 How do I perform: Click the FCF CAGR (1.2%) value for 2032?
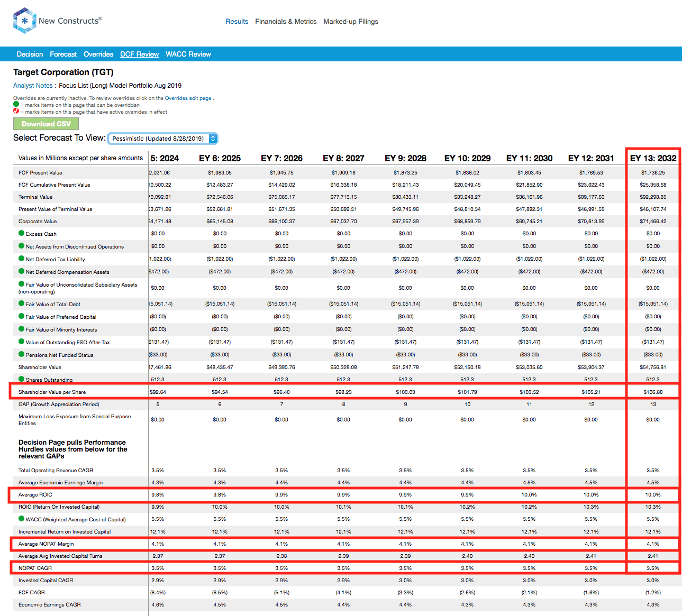653,593
